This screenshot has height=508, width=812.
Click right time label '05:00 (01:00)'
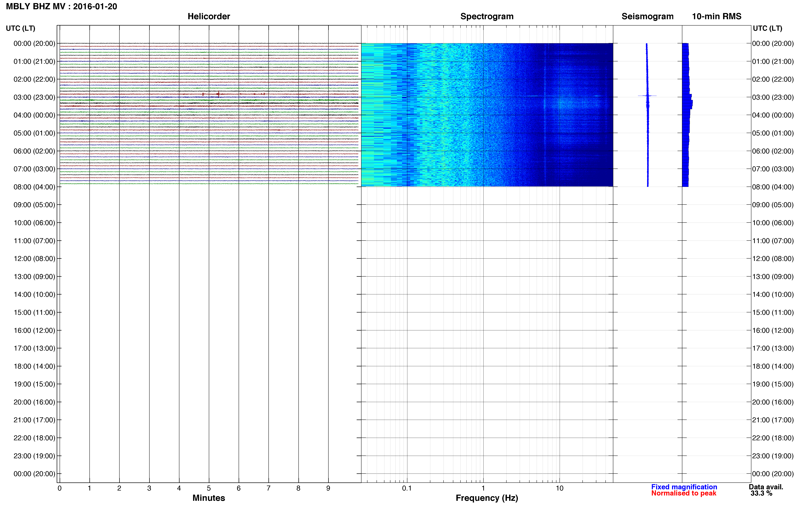773,133
